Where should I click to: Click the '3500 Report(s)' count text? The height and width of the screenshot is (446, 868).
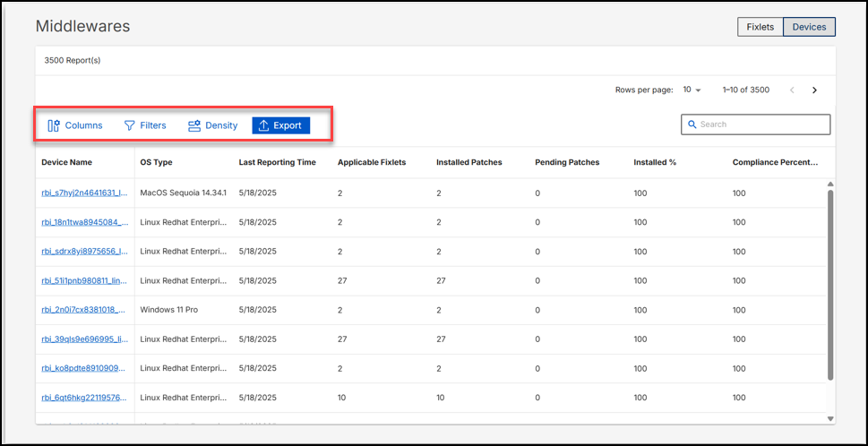click(x=73, y=60)
